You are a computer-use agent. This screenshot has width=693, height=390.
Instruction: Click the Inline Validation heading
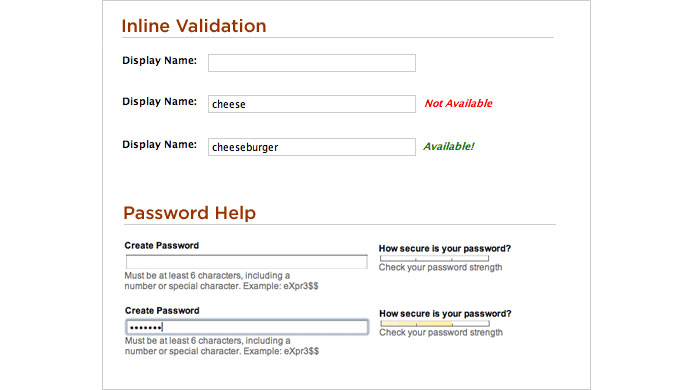pos(194,26)
